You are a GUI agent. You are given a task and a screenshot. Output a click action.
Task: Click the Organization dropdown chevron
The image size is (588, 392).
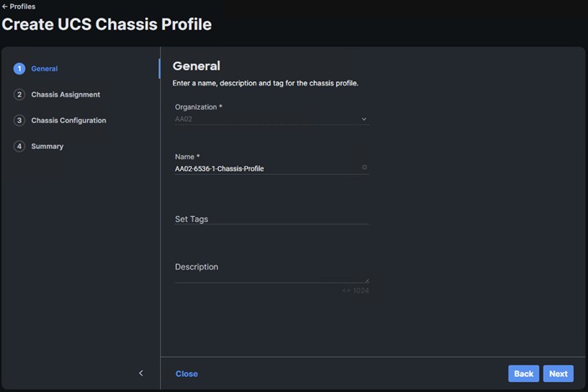(364, 119)
